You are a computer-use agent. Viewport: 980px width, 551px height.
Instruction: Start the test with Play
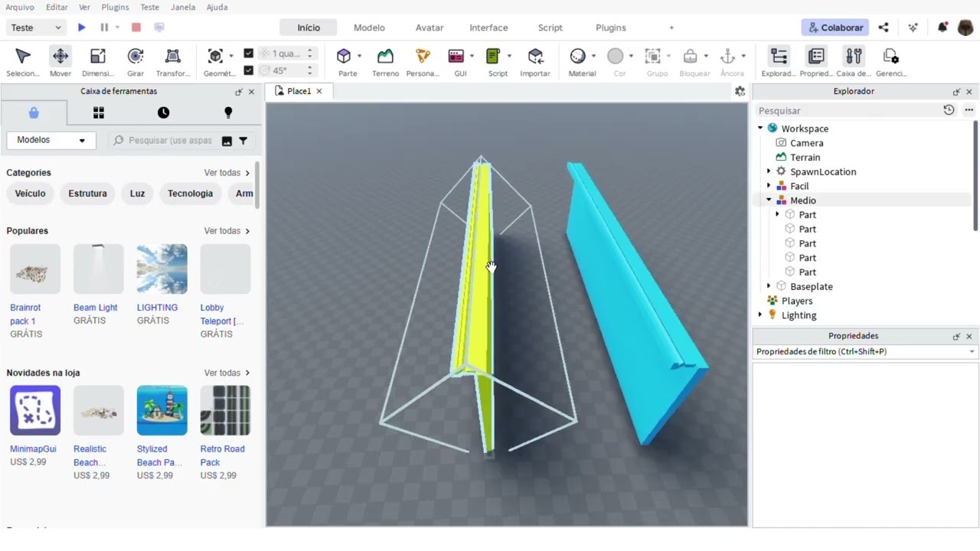[81, 28]
